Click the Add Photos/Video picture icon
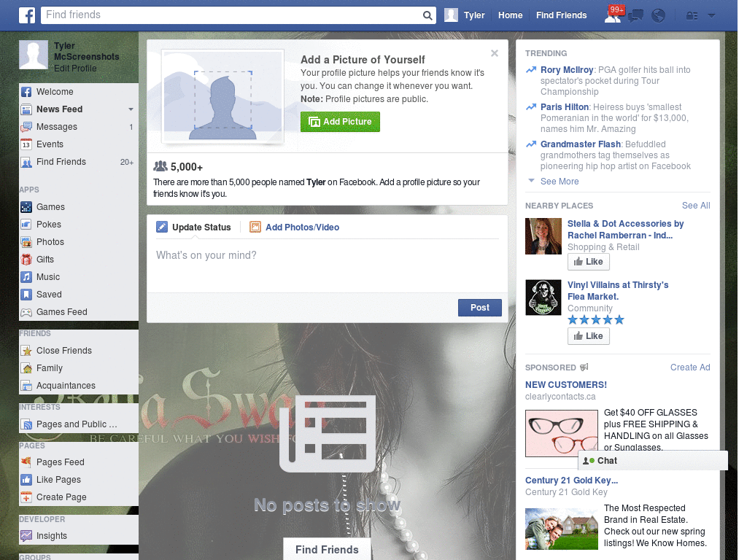Screen dimensions: 747x560 pyautogui.click(x=255, y=227)
